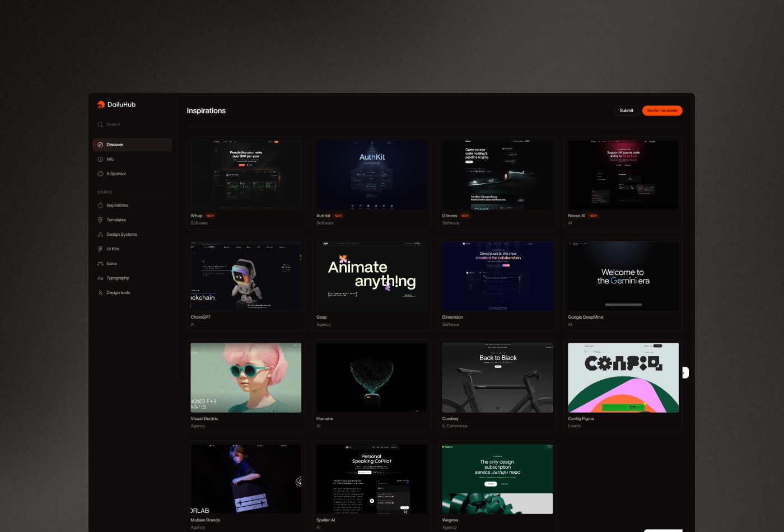Open the Humane thumbnail
The height and width of the screenshot is (532, 784).
(372, 378)
